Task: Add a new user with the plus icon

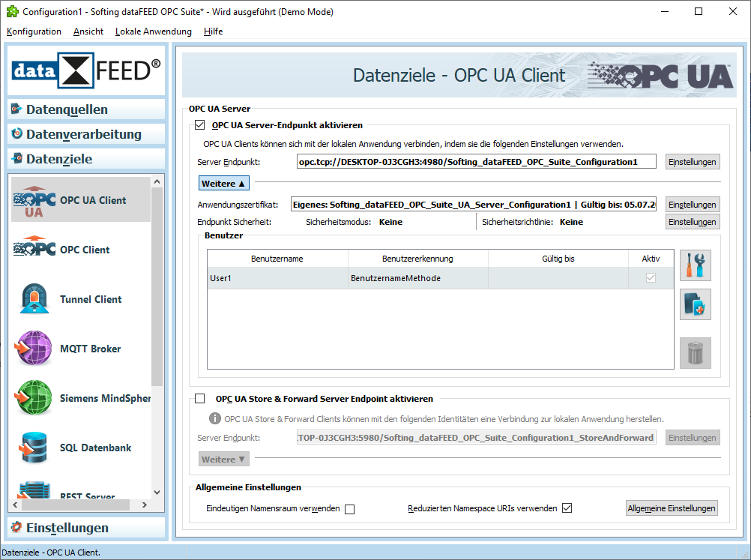Action: (x=696, y=304)
